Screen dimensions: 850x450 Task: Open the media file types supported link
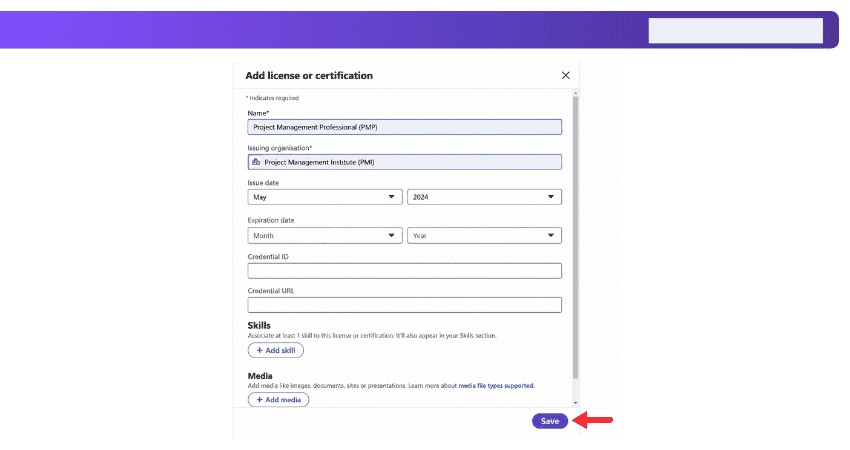tap(496, 385)
